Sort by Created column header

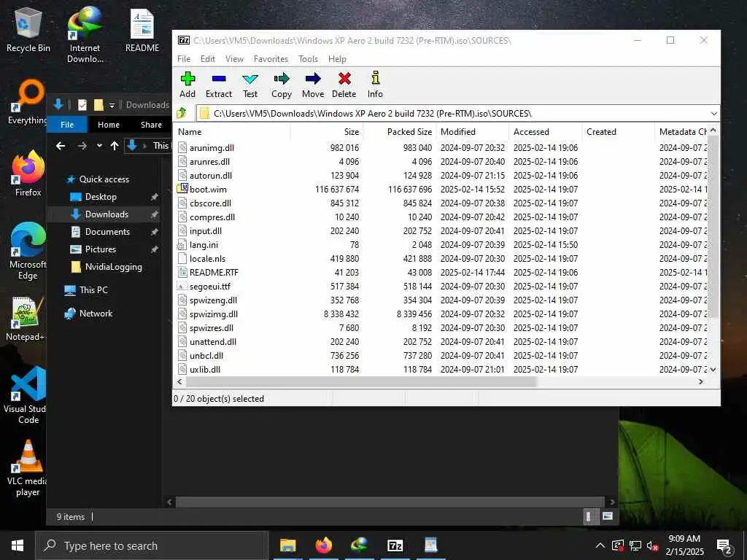coord(619,132)
